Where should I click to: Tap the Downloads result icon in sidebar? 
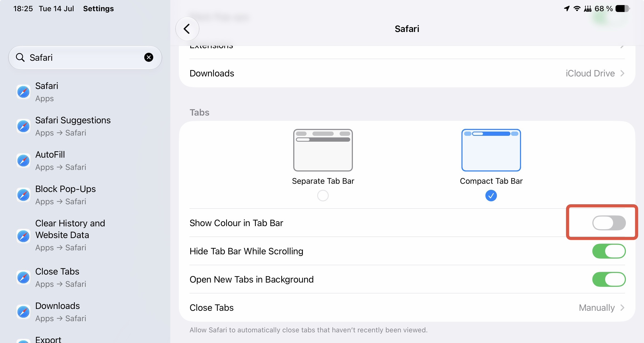(23, 312)
